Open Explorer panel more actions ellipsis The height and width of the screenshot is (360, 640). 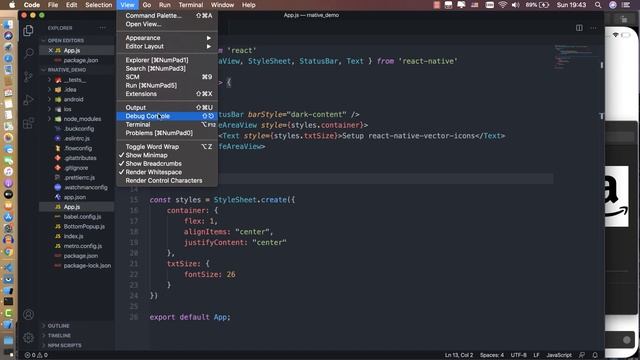point(102,28)
